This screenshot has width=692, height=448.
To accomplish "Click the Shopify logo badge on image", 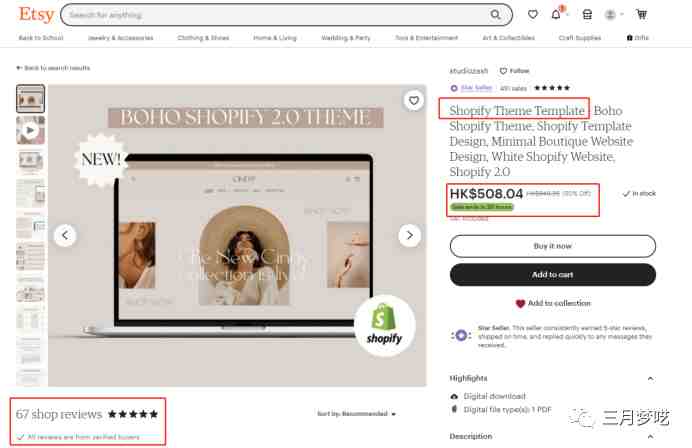I will tap(384, 327).
